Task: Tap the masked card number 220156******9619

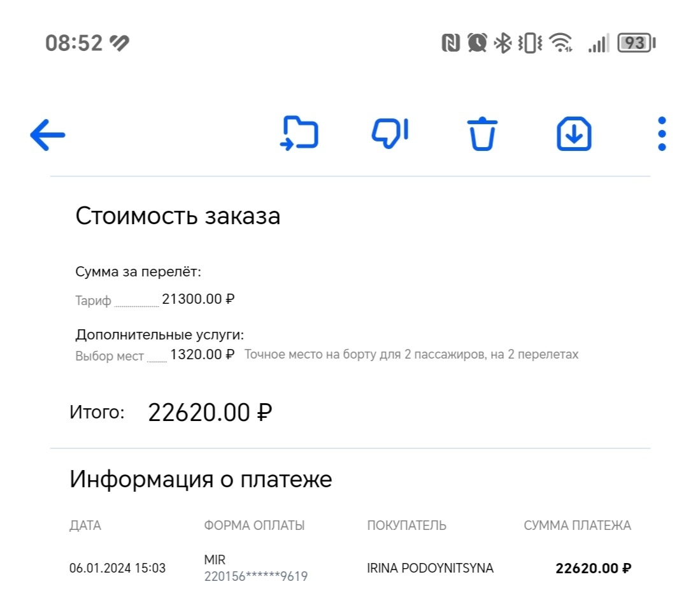Action: click(255, 576)
